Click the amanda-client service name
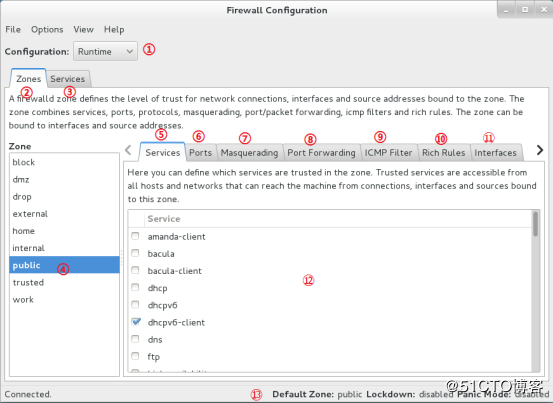The image size is (553, 403). coord(176,237)
